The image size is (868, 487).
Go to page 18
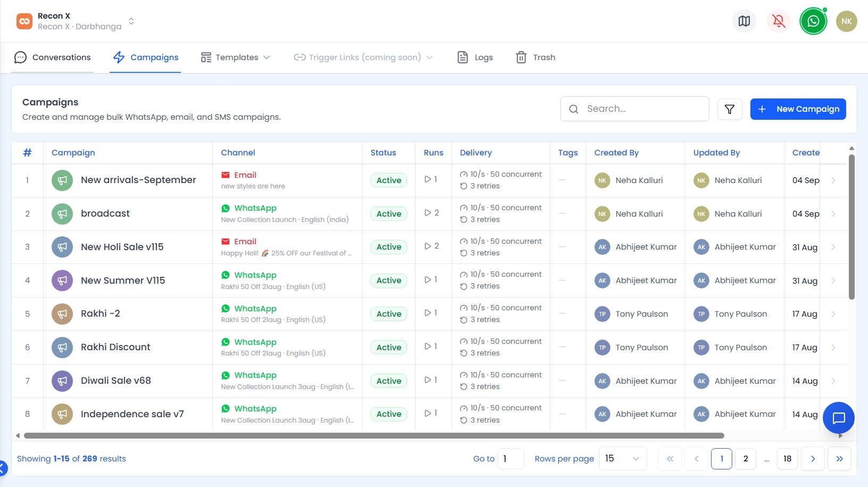[787, 459]
